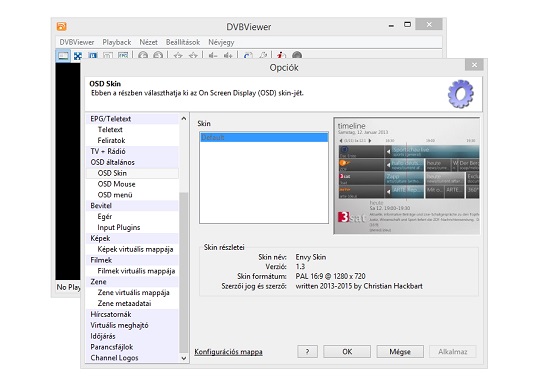Click the volume down speaker icon
The image size is (550, 379).
coord(213,55)
